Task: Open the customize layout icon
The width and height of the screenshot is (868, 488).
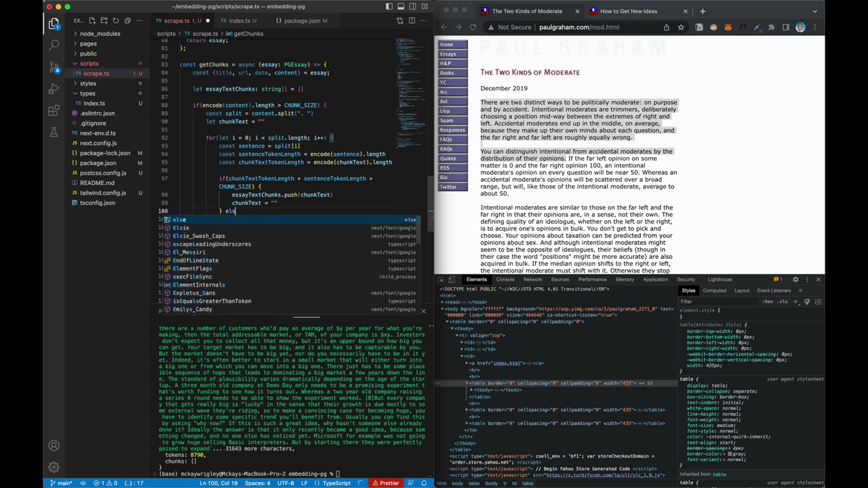Action: tap(425, 7)
